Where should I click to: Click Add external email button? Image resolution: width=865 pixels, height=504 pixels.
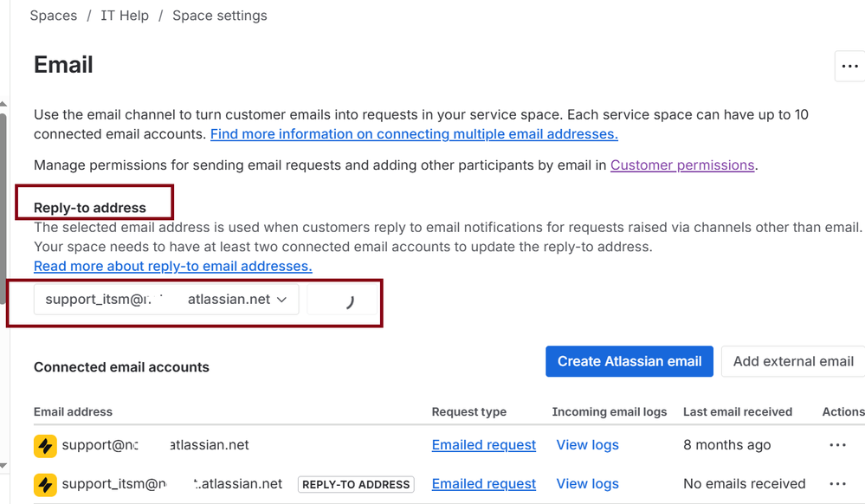(x=793, y=362)
